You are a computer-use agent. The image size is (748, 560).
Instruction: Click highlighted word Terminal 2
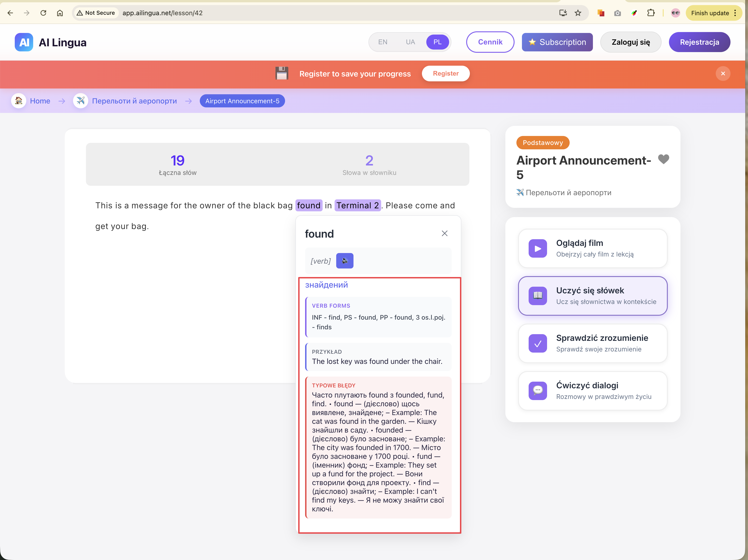pyautogui.click(x=357, y=205)
